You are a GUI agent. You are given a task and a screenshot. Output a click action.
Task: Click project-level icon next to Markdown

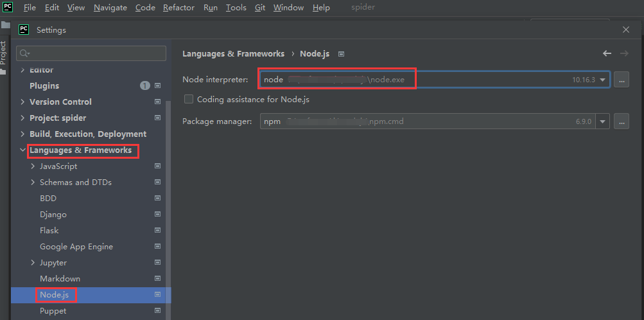pyautogui.click(x=157, y=278)
